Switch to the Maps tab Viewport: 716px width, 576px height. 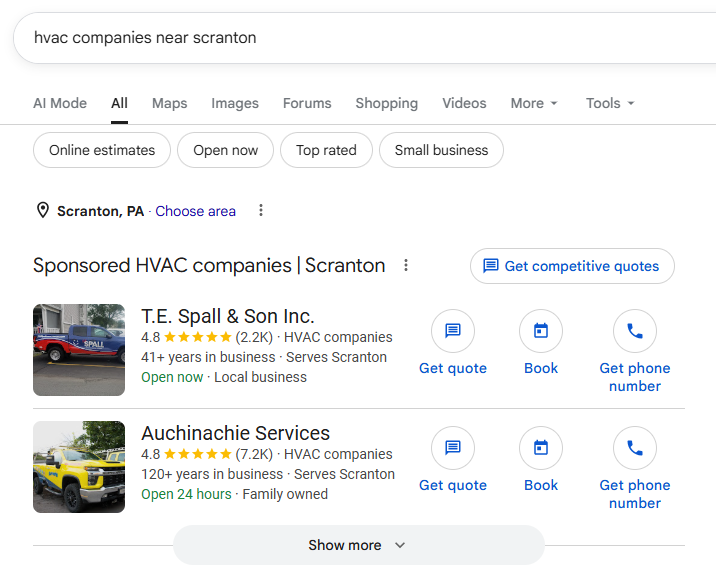pyautogui.click(x=169, y=103)
